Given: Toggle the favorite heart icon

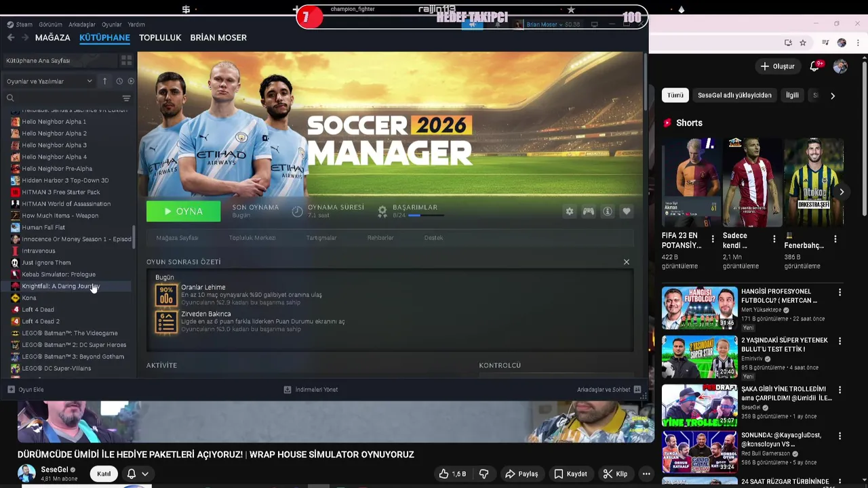Looking at the screenshot, I should point(627,211).
